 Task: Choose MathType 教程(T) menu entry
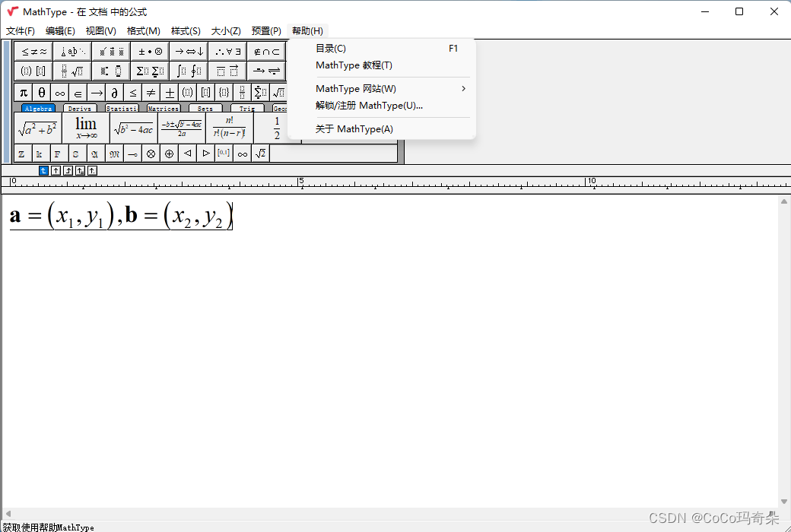[x=381, y=65]
